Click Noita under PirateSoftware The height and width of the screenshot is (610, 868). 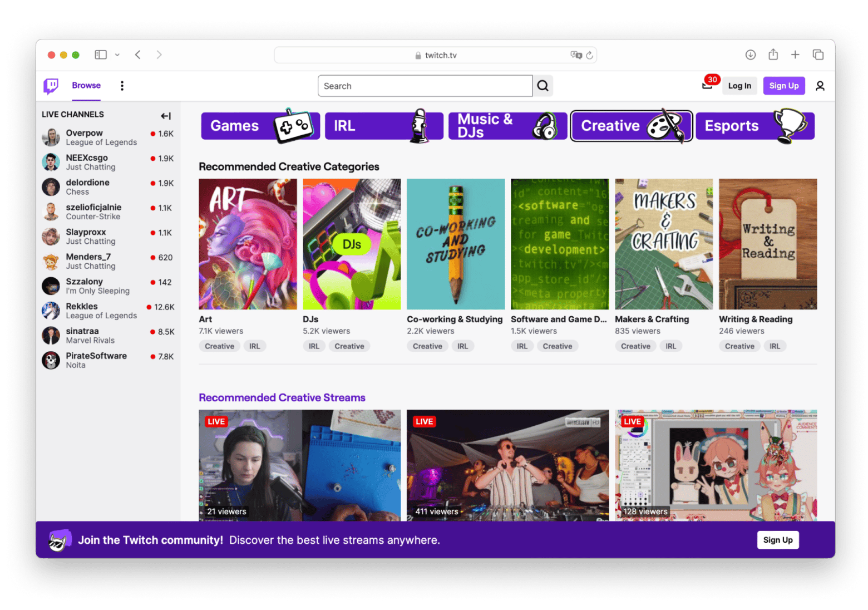coord(76,365)
